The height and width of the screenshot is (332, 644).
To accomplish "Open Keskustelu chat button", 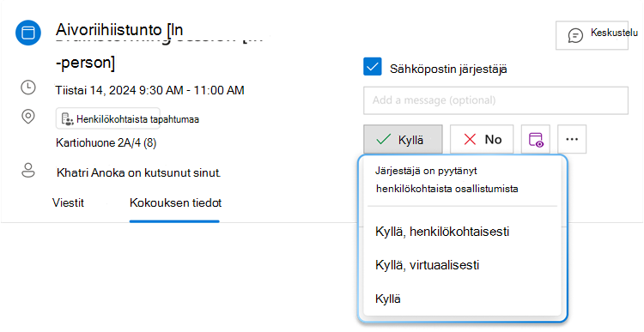I will pos(592,35).
